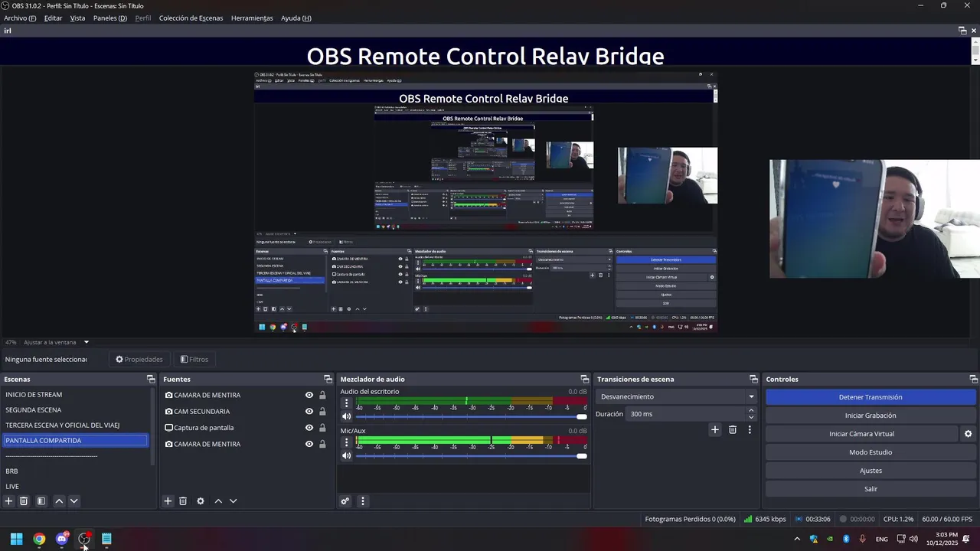Open the Colección de Escenas menu
The image size is (980, 551).
tap(191, 18)
